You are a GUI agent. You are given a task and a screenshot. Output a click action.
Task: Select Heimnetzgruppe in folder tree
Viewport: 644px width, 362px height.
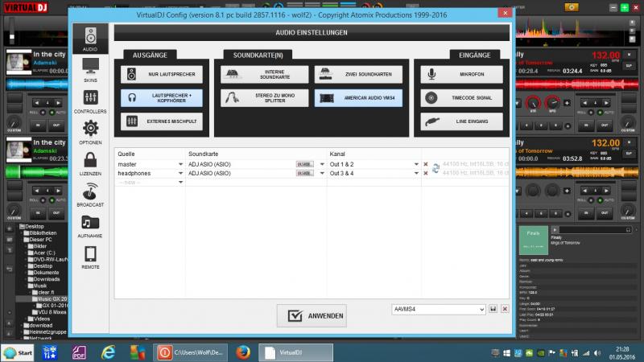pyautogui.click(x=47, y=331)
